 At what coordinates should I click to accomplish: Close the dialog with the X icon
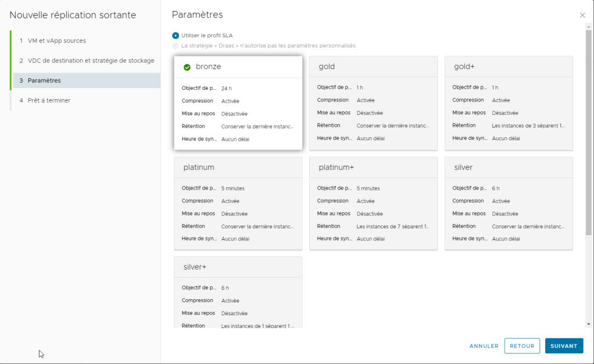point(582,15)
